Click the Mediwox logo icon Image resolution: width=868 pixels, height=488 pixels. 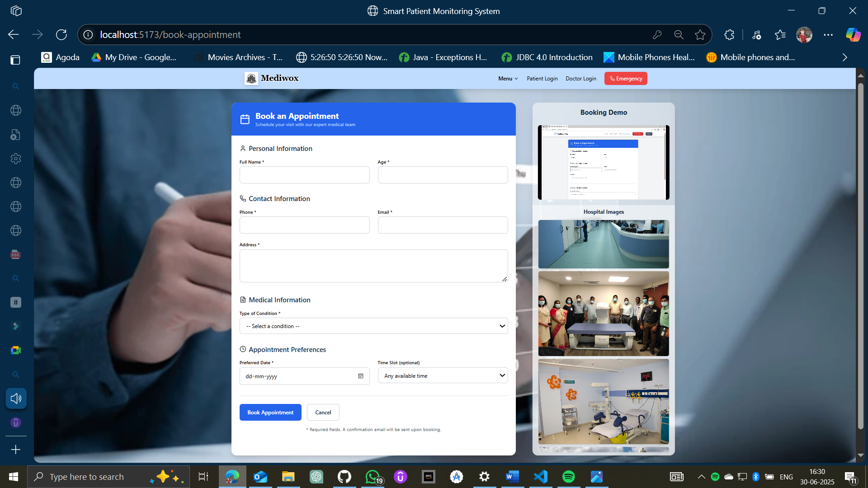[251, 78]
